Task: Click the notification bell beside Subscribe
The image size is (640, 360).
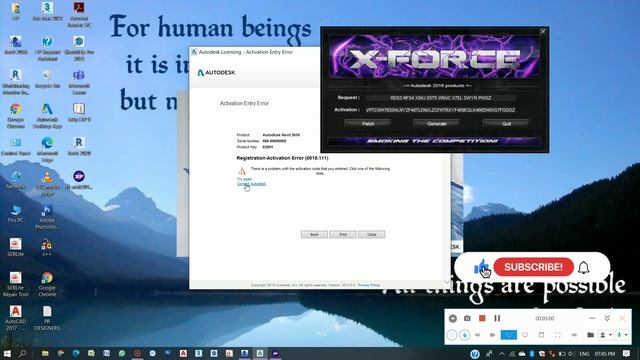Action: [584, 267]
